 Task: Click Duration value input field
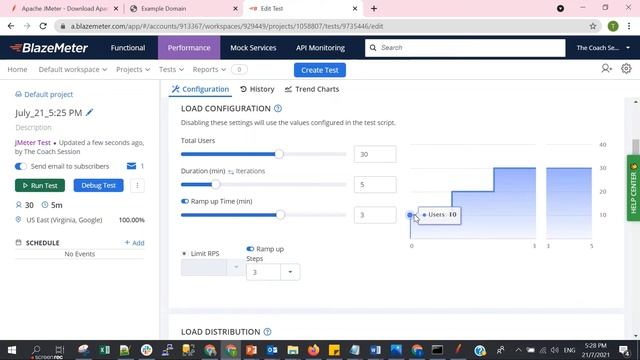(x=375, y=184)
